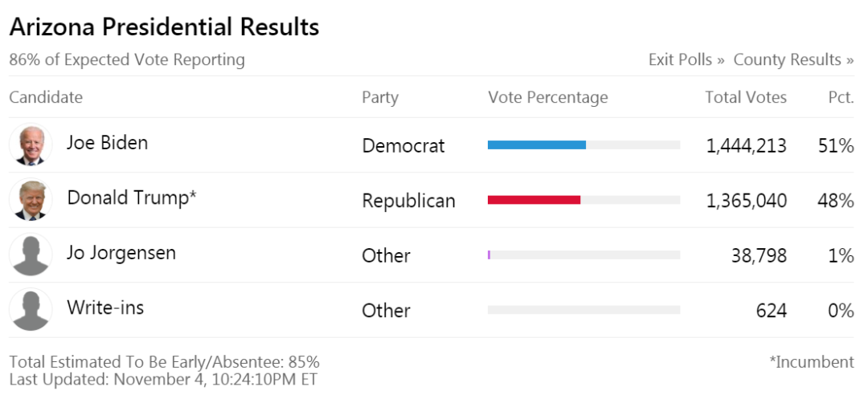Click the Write-ins silhouette avatar
Screen dimensions: 868x399
(31, 310)
